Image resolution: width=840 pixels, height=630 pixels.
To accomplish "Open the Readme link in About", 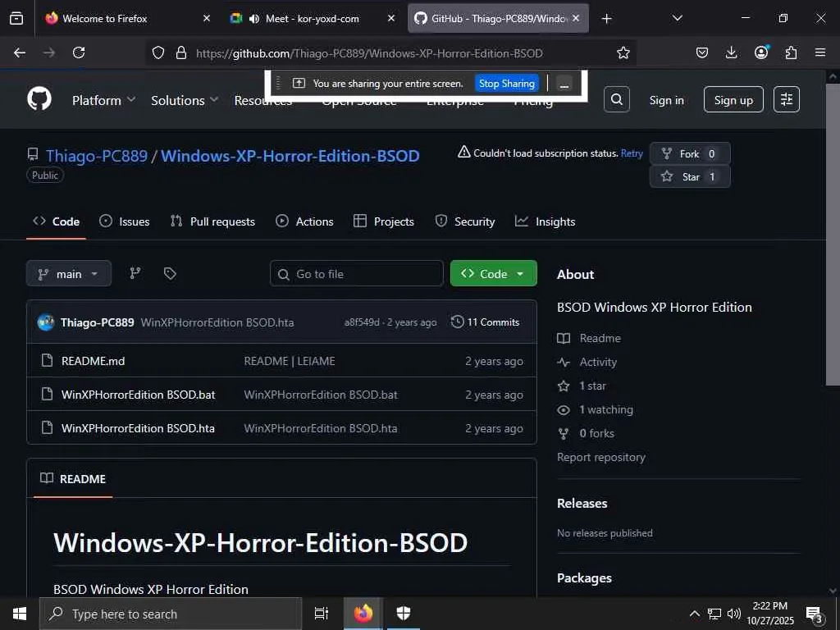I will 600,339.
